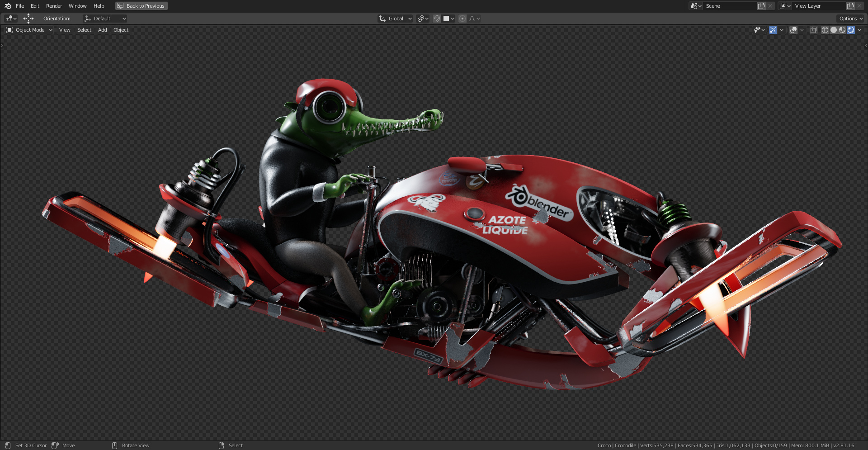Click the crocodile's goggle in viewport
Viewport: 868px width, 450px height.
point(330,107)
